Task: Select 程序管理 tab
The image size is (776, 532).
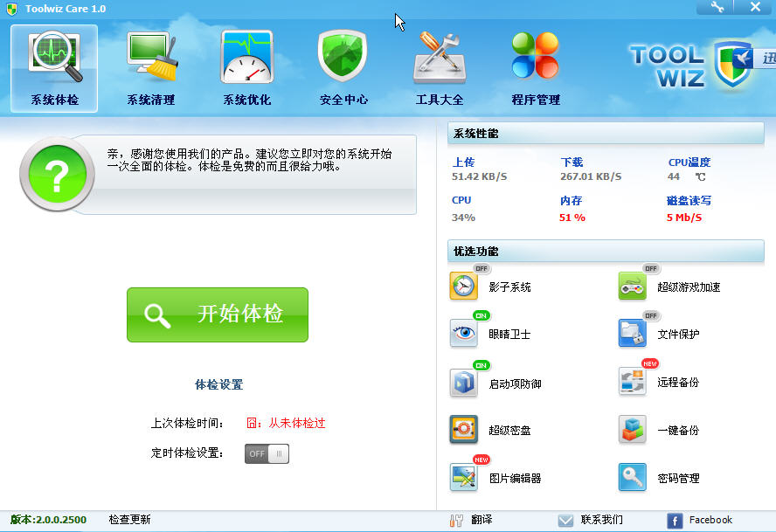Action: tap(536, 68)
